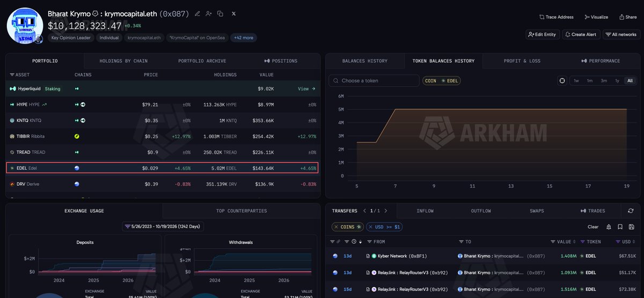Viewport: 644px width, 298px height.
Task: Click the refresh icon in Transfers panel
Action: 631,211
